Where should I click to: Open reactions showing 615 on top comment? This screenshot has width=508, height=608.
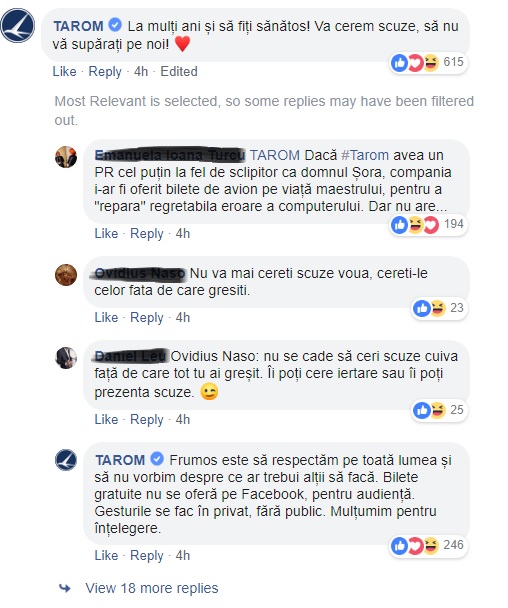coord(428,62)
